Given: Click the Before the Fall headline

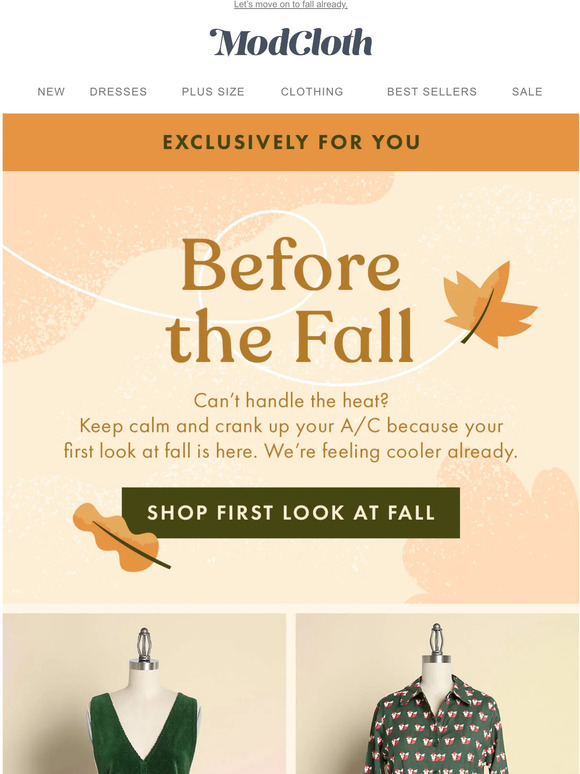Looking at the screenshot, I should tap(291, 301).
